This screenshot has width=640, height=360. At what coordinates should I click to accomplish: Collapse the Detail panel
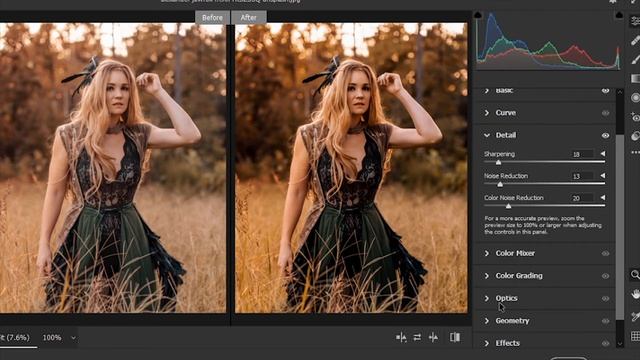pos(487,135)
